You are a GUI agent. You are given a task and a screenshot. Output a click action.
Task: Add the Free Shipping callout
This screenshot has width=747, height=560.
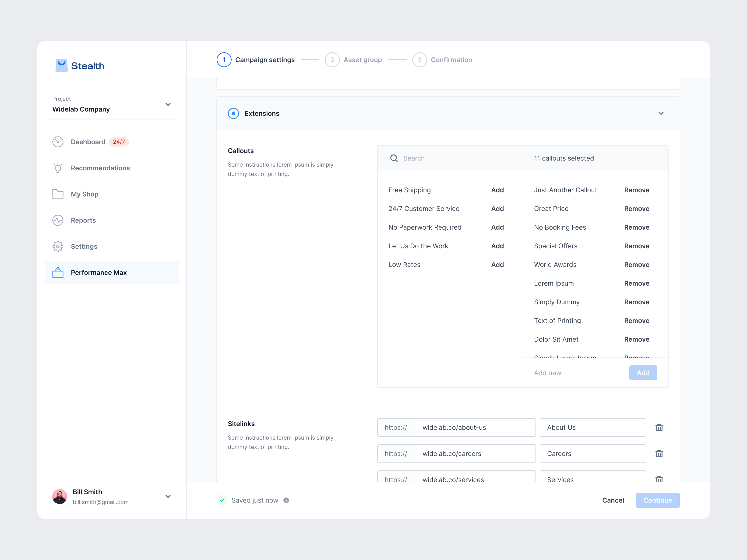click(497, 190)
